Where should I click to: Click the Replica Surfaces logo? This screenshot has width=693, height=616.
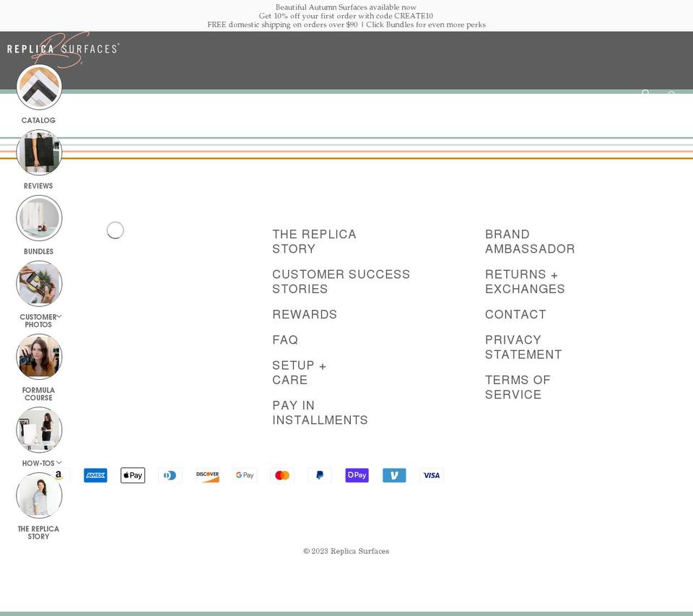[x=63, y=48]
